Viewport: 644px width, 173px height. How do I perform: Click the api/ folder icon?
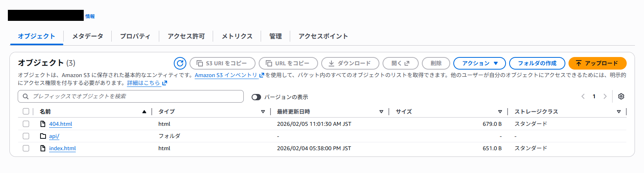[x=43, y=136]
